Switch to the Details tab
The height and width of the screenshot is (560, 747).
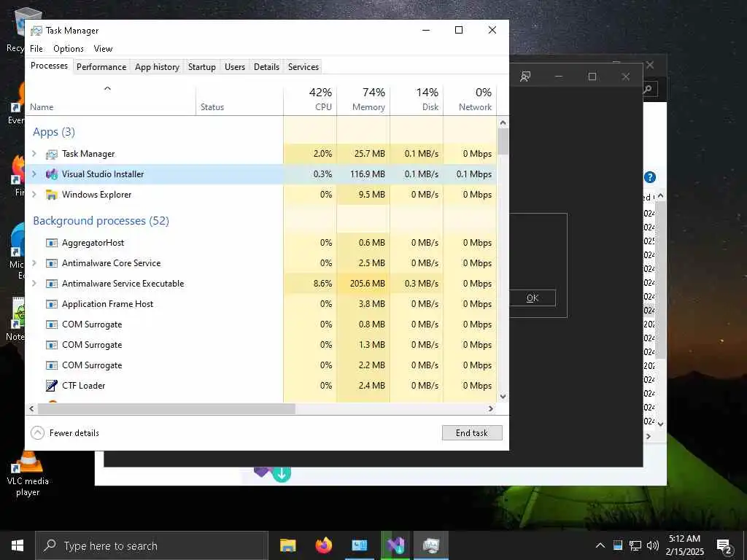coord(266,67)
